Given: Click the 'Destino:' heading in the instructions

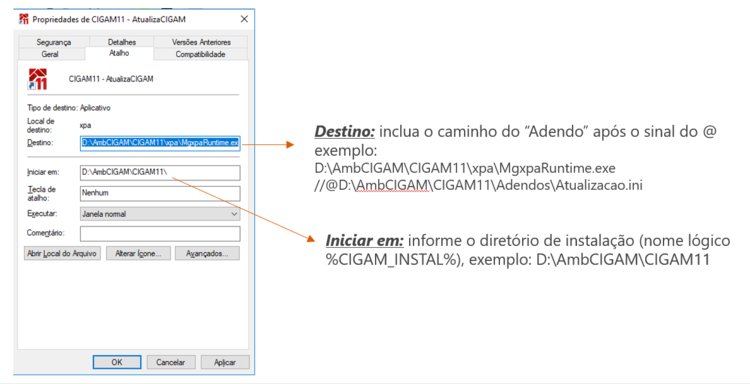Looking at the screenshot, I should (344, 132).
